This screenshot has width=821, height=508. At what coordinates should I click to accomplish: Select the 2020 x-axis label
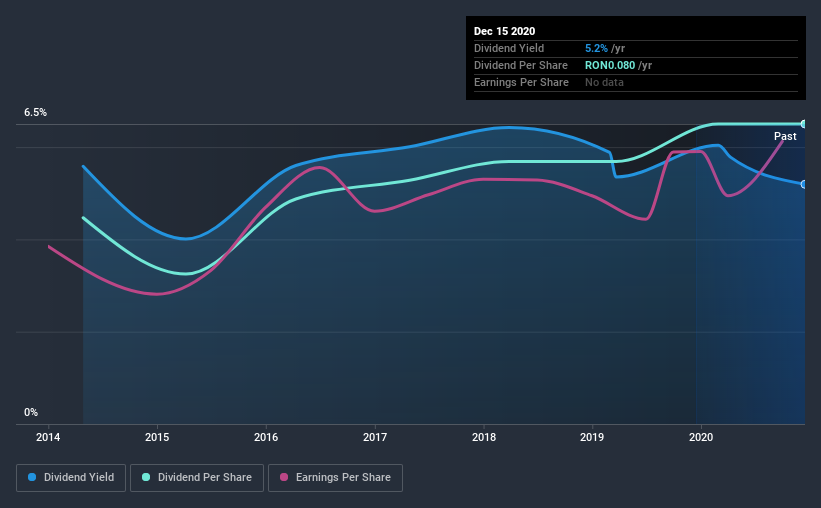tap(701, 437)
